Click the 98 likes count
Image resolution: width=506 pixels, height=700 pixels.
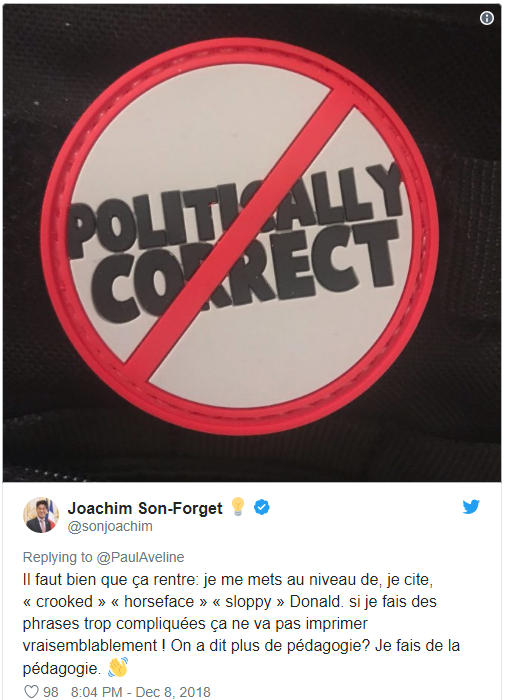click(50, 692)
